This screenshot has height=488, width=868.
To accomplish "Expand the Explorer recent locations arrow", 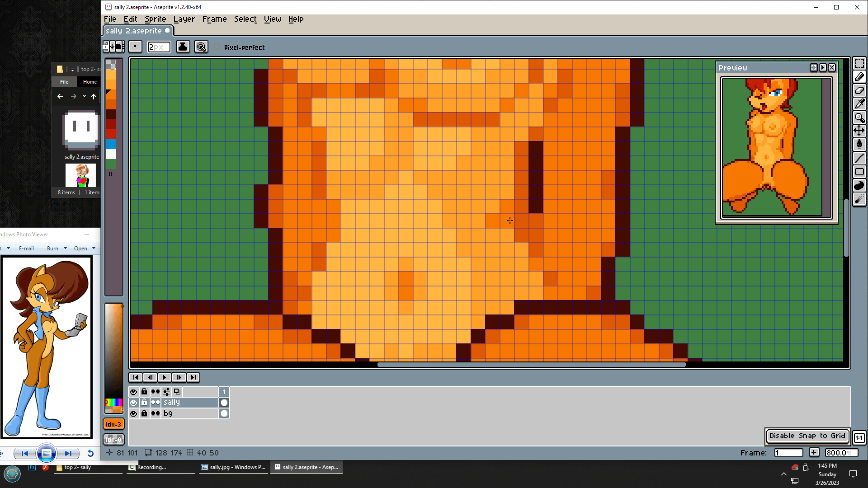I will (x=84, y=96).
